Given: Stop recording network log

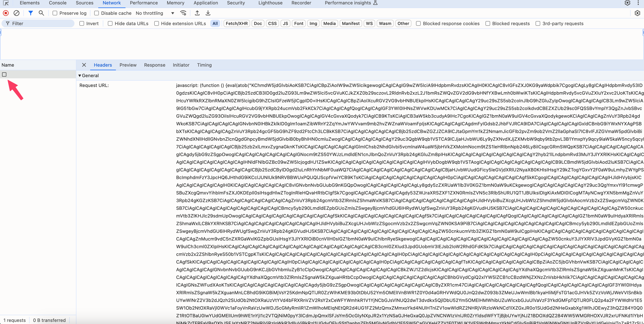Looking at the screenshot, I should coord(6,13).
